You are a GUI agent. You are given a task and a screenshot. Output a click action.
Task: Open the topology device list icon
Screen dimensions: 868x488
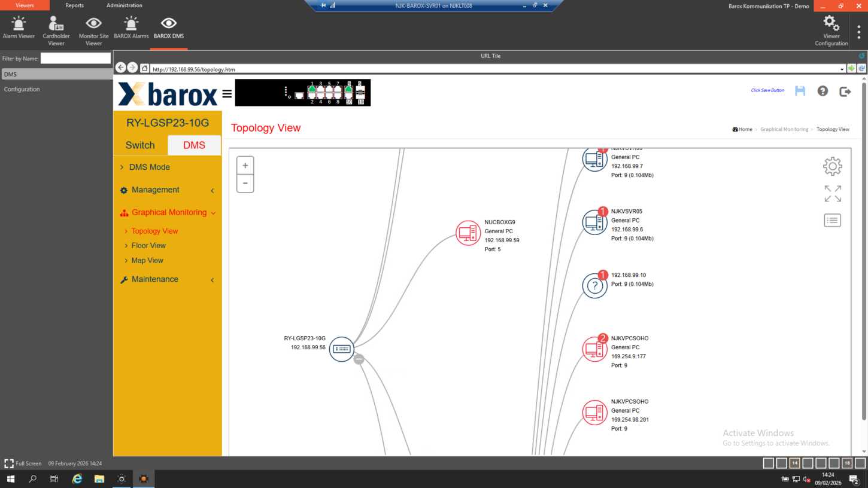point(832,220)
